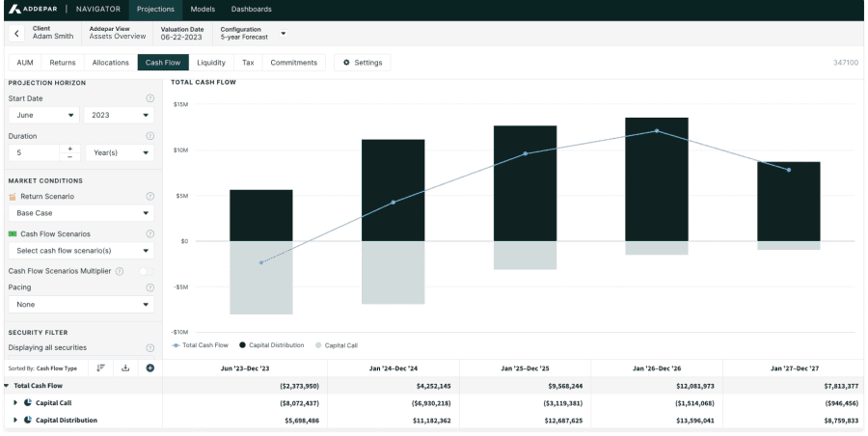Expand the Capital Call row
The width and height of the screenshot is (868, 436).
click(x=15, y=403)
